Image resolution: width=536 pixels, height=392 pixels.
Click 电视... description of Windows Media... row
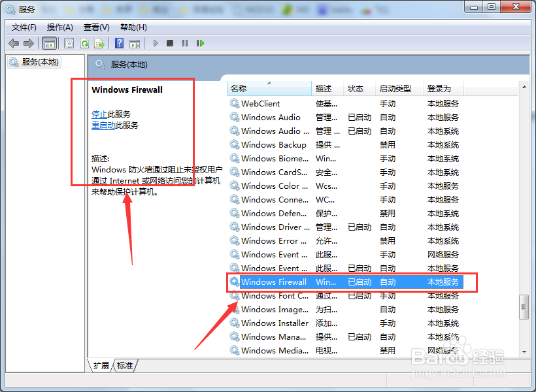point(326,350)
